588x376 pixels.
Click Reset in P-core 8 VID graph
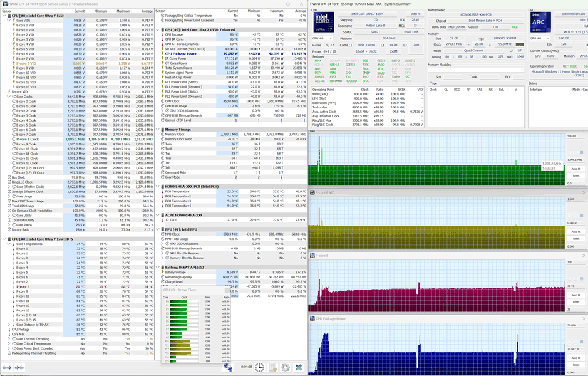pyautogui.click(x=576, y=239)
